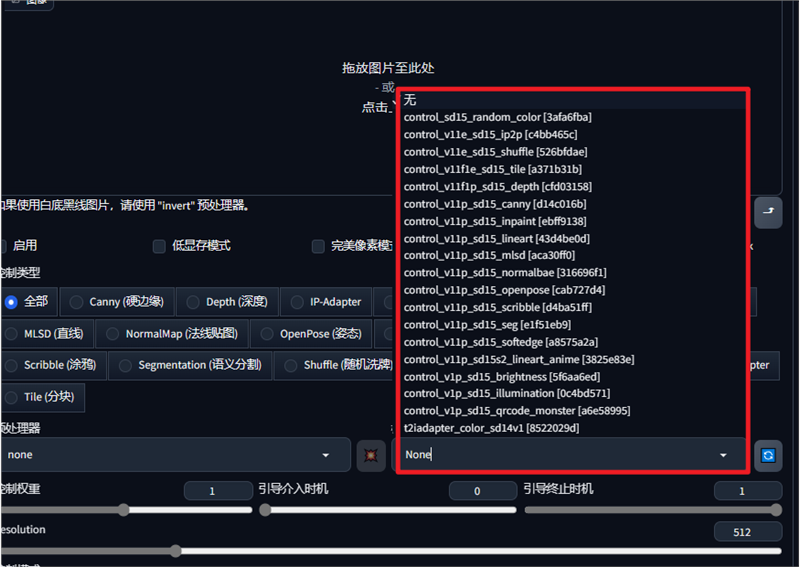Click the 引导介入时机 value field showing 0
Screen dimensions: 800x567
coord(483,491)
